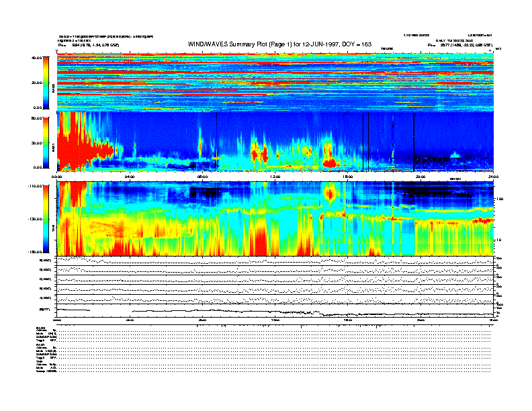Click the red burst in RAD1 near 15:00

pyautogui.click(x=328, y=163)
